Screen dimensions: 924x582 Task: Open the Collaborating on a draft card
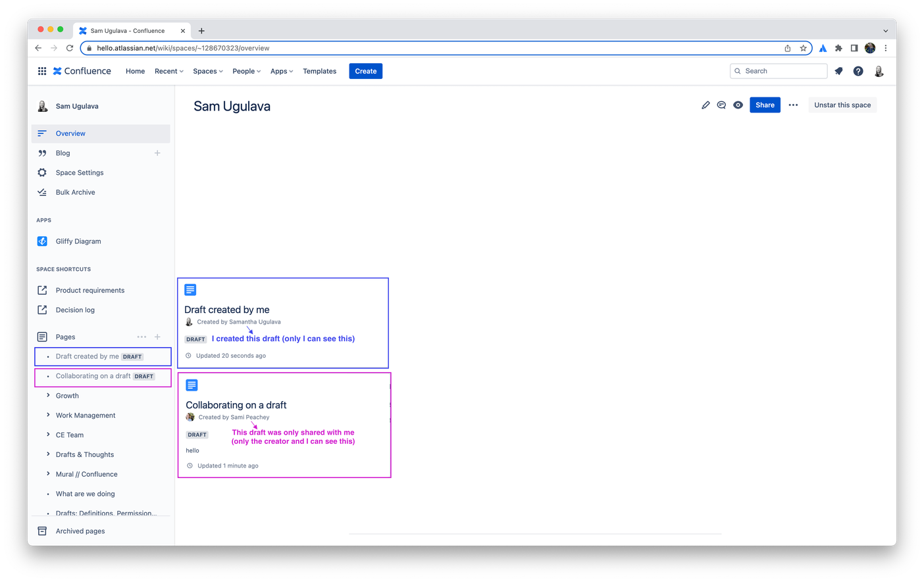point(284,425)
